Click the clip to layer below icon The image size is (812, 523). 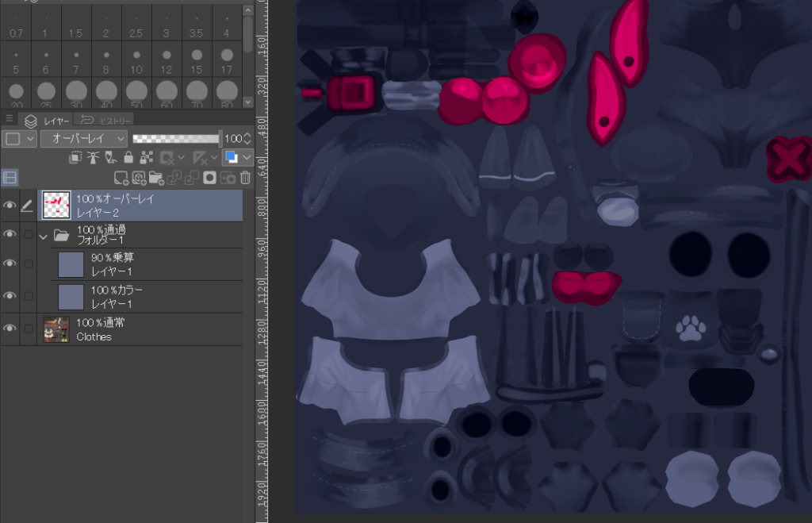pos(75,158)
